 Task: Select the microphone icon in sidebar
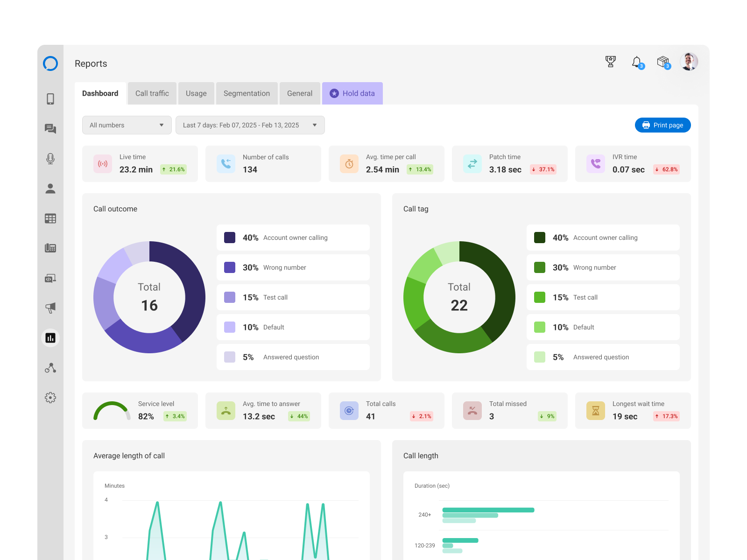click(x=50, y=159)
